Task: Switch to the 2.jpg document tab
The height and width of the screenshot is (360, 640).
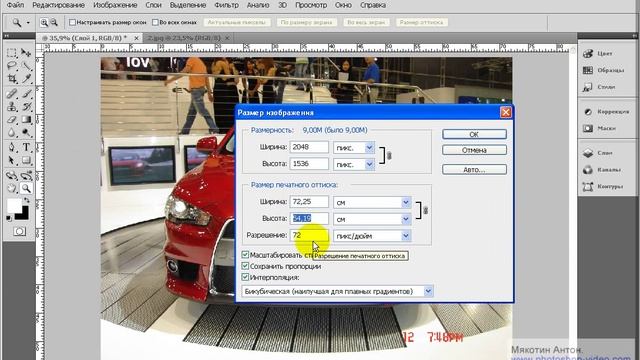Action: [184, 38]
